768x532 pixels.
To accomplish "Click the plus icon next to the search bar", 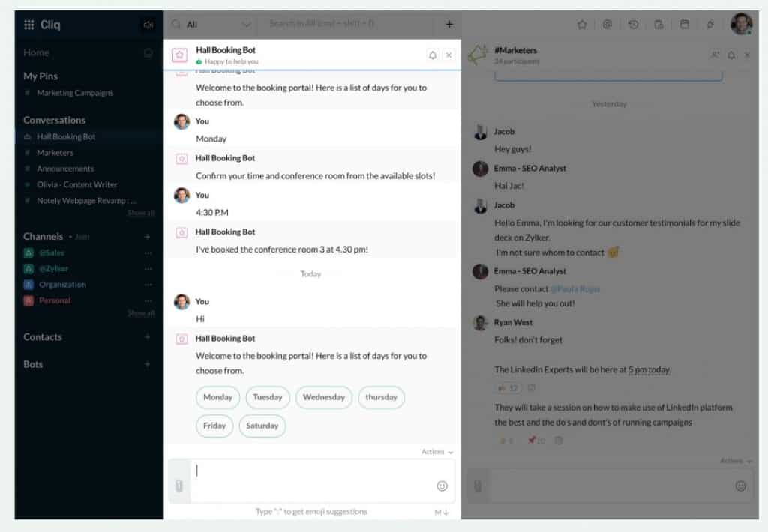I will coord(449,24).
